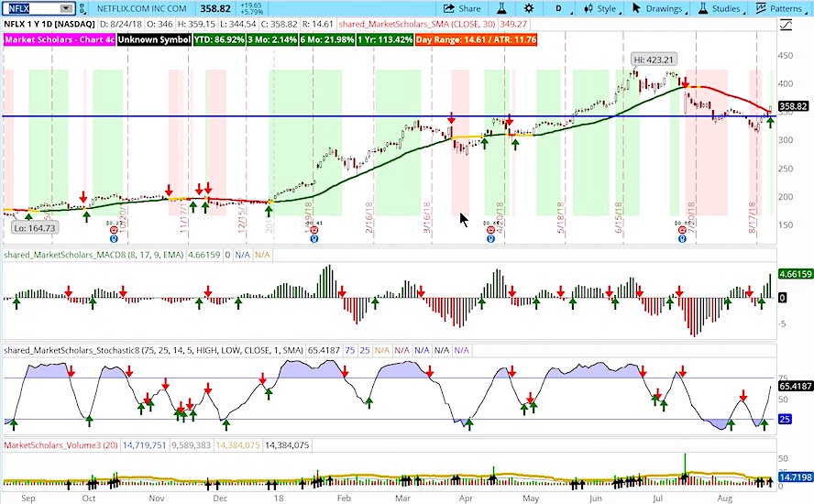Image resolution: width=814 pixels, height=504 pixels.
Task: Click the last price 358.82 in header
Action: (214, 8)
